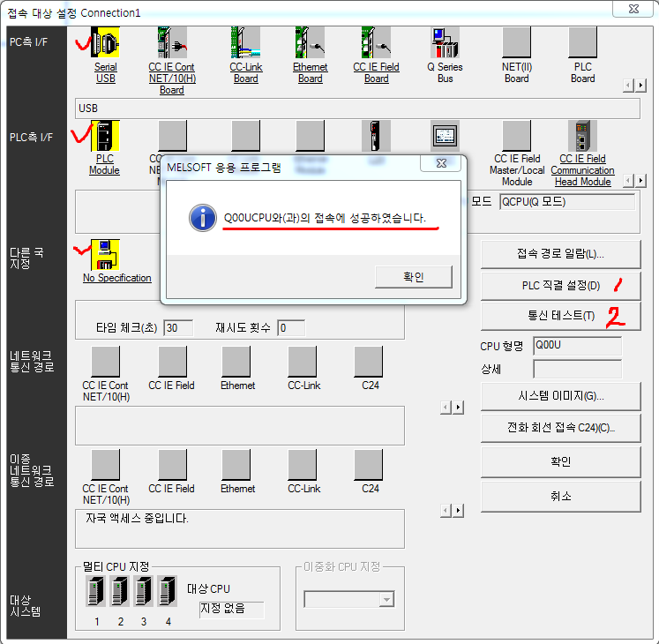Open 시스템 이미지(G) button
659x644 pixels.
coord(561,396)
